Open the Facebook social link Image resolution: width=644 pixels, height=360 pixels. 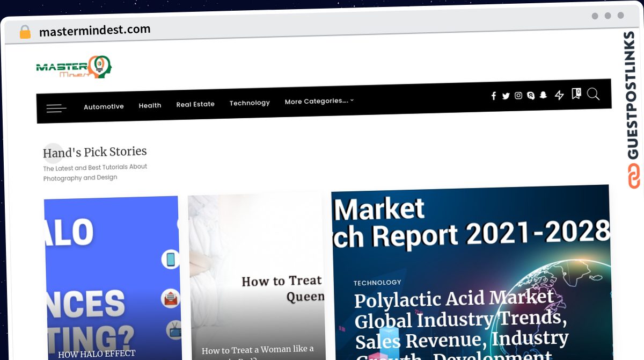coord(494,96)
